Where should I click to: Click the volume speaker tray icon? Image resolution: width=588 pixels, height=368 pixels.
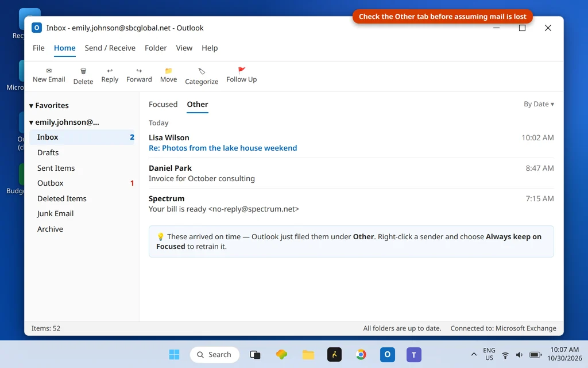(x=519, y=355)
